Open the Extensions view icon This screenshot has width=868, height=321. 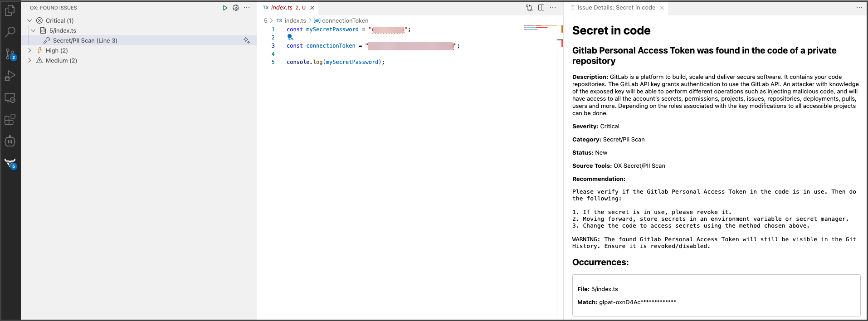(10, 119)
